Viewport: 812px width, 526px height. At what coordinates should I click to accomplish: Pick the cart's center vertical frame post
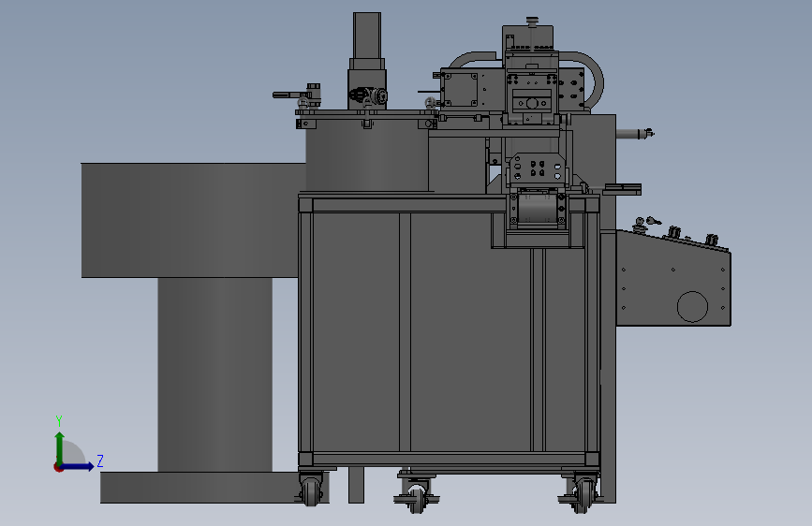point(405,331)
